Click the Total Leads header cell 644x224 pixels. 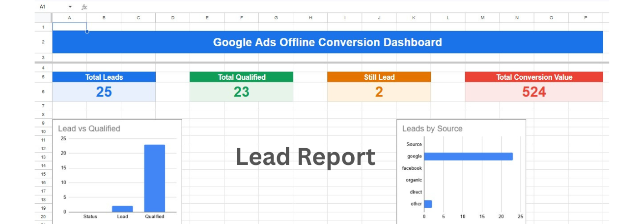pyautogui.click(x=104, y=77)
